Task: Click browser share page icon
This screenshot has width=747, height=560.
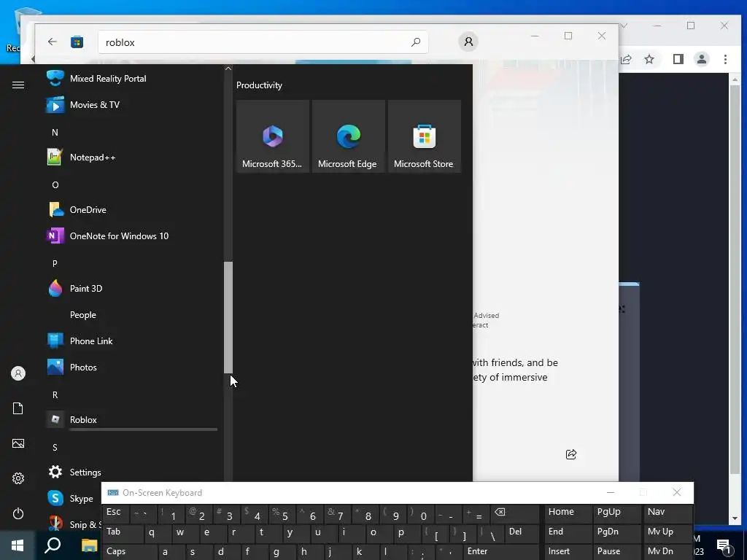Action: tap(626, 59)
